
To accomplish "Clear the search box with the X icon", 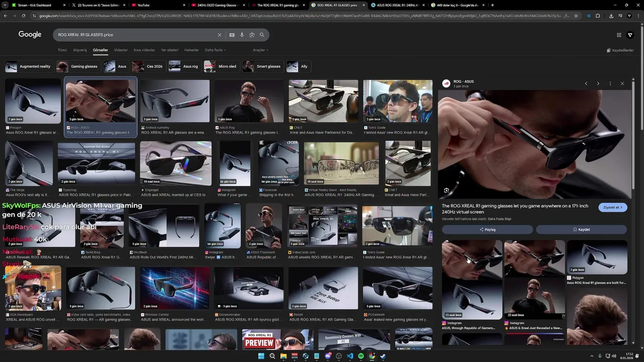I will tap(219, 35).
